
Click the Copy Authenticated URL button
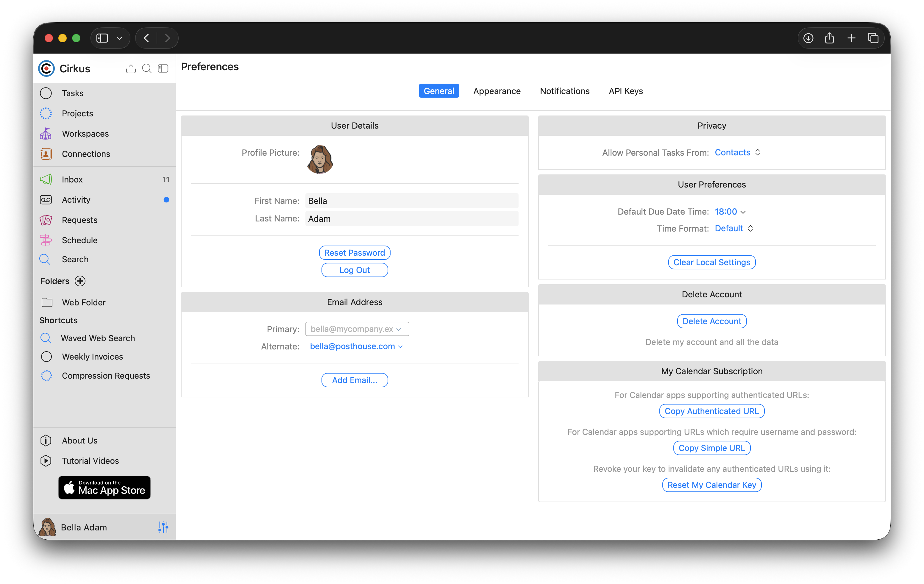[711, 411]
